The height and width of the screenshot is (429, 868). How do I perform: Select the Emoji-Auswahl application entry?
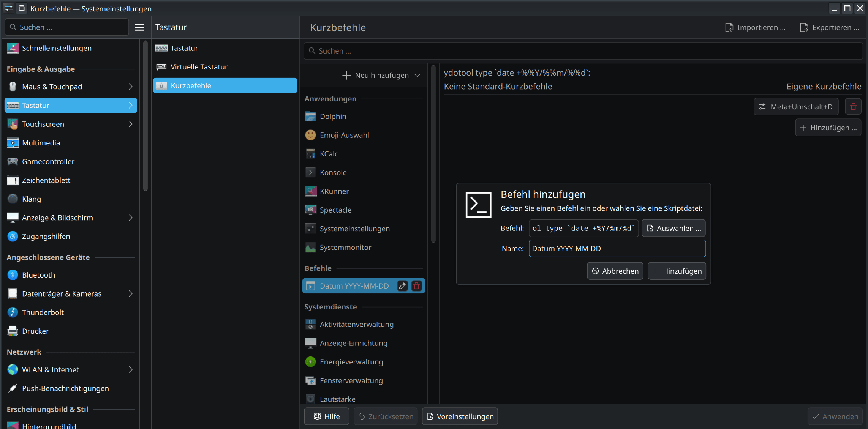344,135
